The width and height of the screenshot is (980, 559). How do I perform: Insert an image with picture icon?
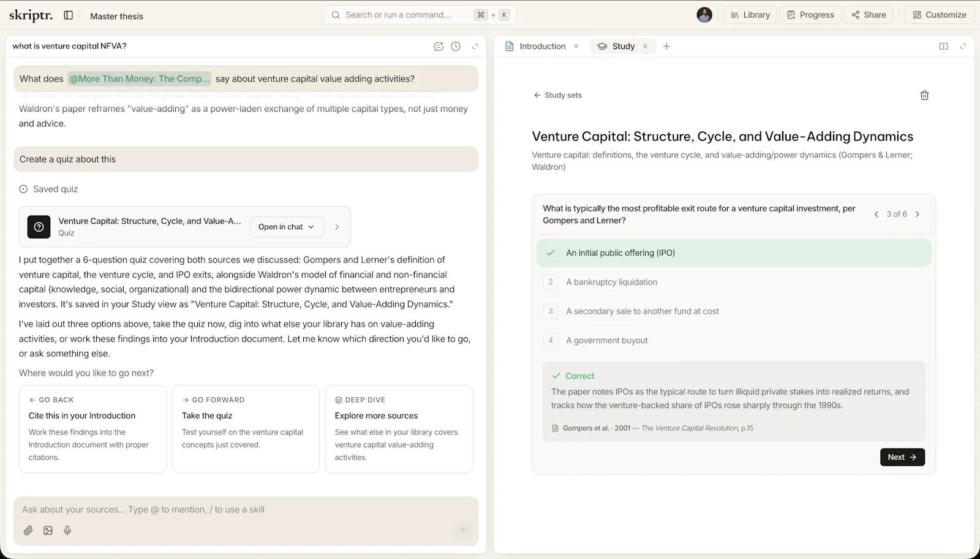[48, 530]
